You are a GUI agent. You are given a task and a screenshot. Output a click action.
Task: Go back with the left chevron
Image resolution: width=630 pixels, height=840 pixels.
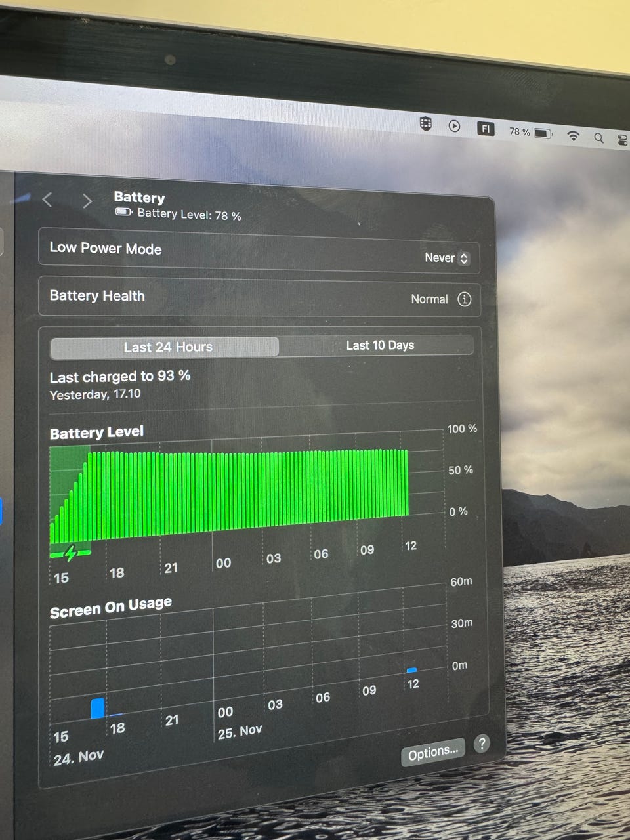47,199
